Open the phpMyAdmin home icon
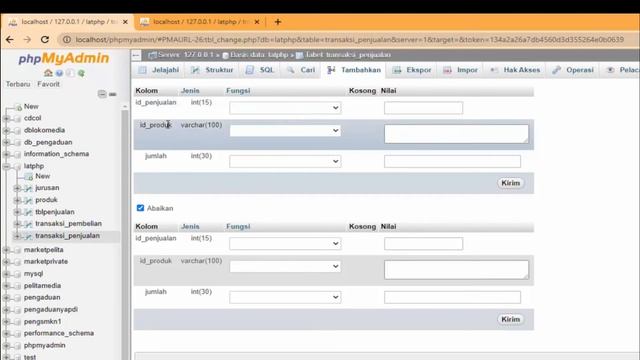The width and height of the screenshot is (640, 360). 48,73
